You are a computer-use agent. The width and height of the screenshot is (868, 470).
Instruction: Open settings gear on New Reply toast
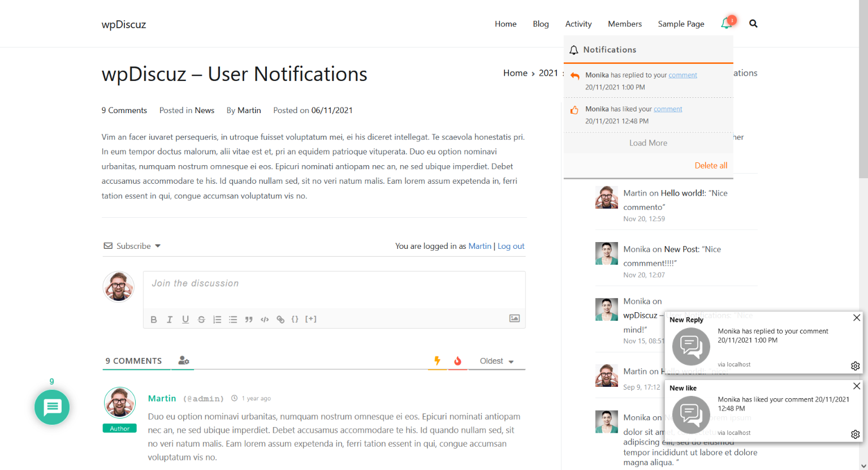pos(855,366)
